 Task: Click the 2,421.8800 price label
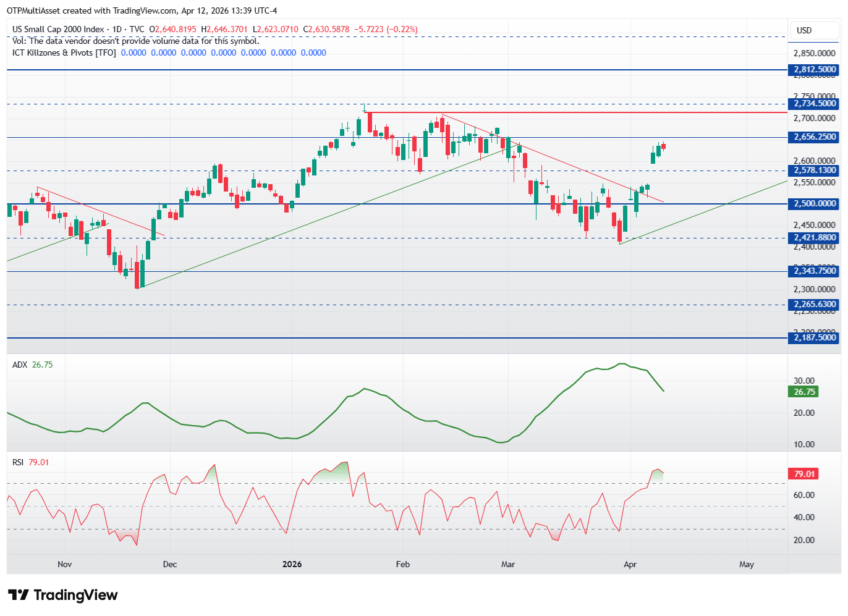814,238
